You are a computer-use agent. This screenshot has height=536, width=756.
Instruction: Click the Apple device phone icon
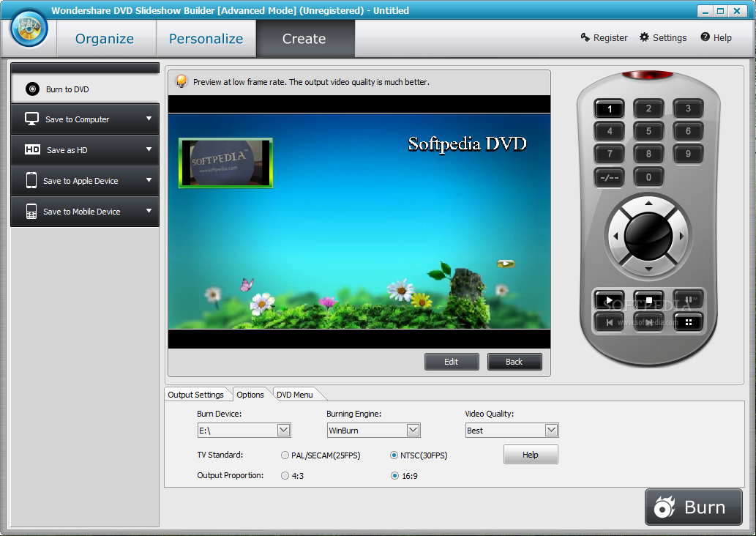(31, 180)
